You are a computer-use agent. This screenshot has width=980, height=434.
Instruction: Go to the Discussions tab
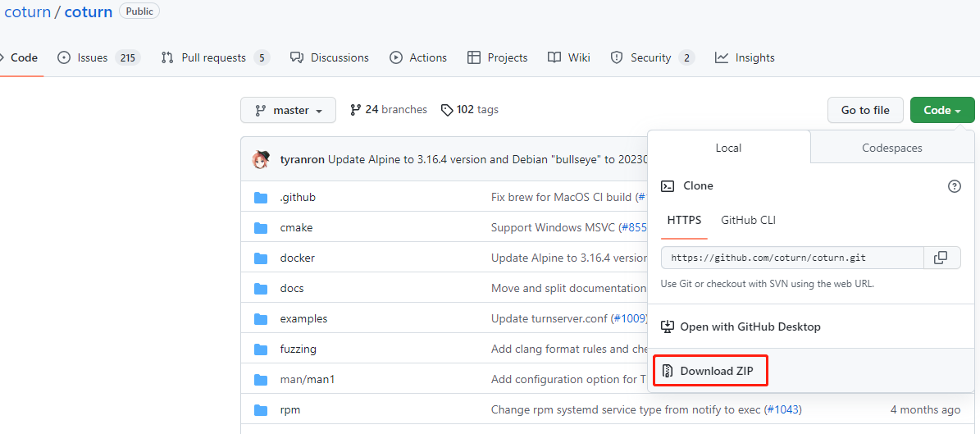pyautogui.click(x=330, y=57)
